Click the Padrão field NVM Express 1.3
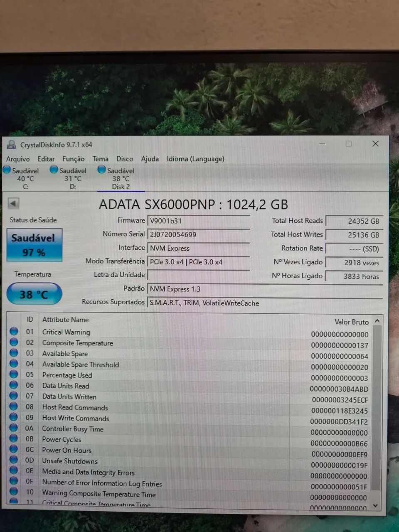The height and width of the screenshot is (532, 399). pos(265,289)
